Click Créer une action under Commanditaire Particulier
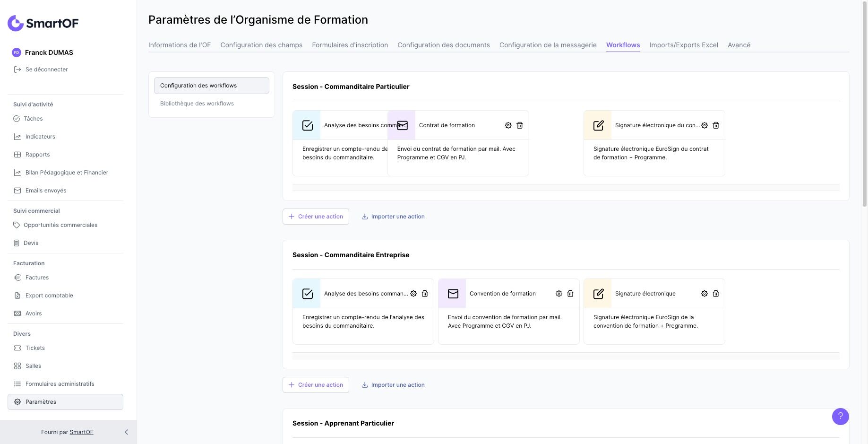 click(316, 217)
